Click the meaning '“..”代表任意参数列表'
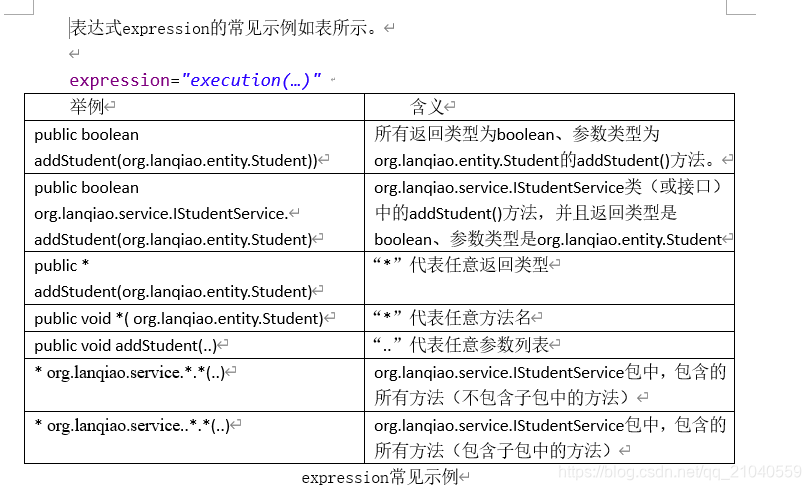 [461, 345]
